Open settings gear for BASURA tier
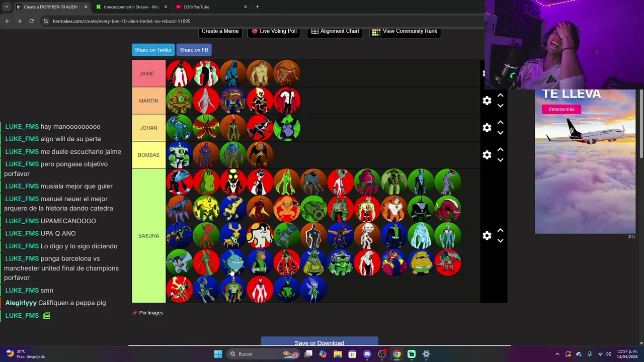644x362 pixels. 487,235
